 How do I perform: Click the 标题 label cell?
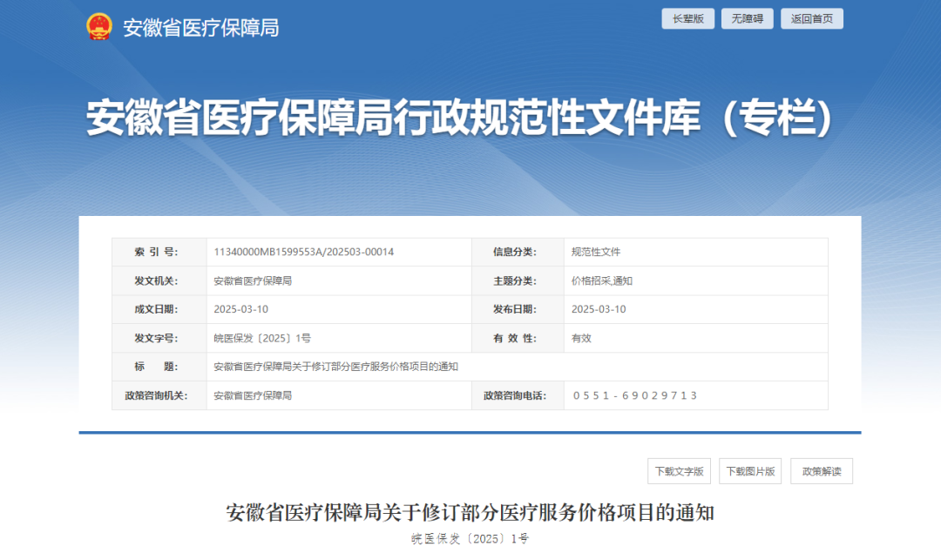[159, 367]
